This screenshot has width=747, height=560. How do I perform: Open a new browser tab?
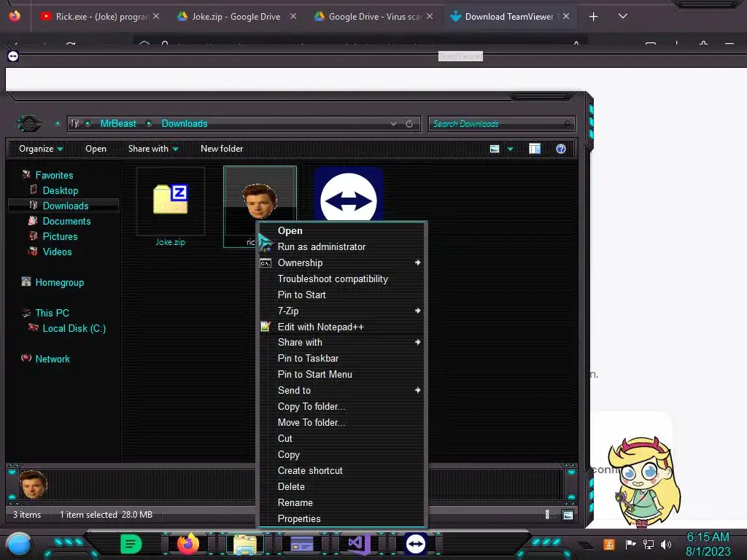tap(594, 17)
